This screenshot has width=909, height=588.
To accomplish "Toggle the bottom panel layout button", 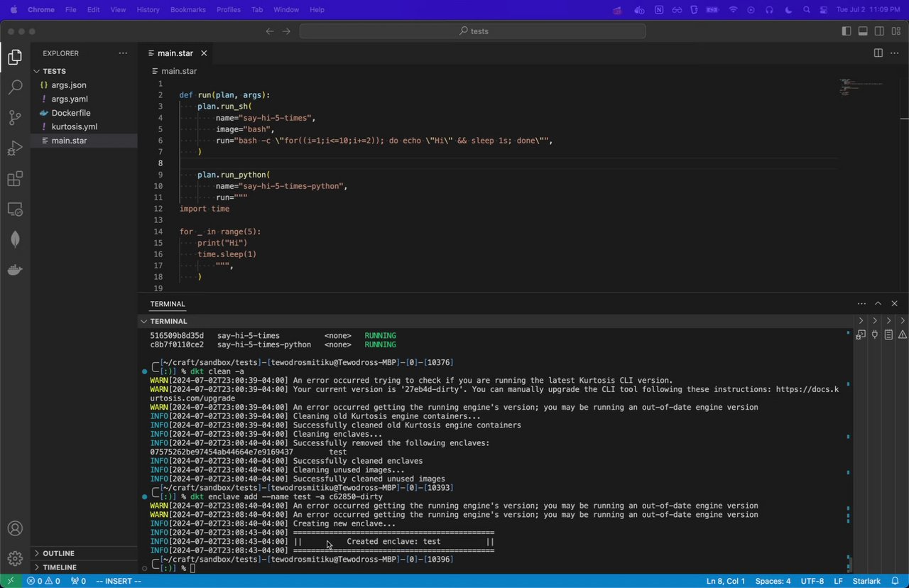I will 863,31.
